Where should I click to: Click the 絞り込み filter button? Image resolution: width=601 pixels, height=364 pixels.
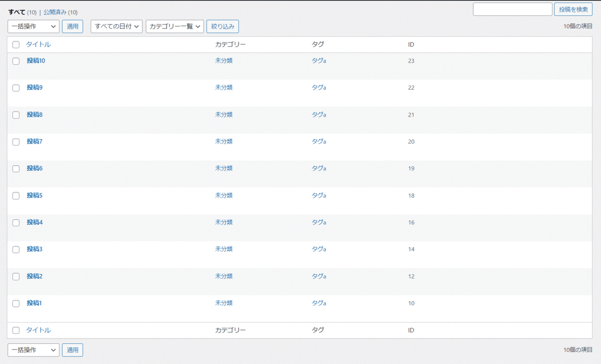pyautogui.click(x=223, y=27)
